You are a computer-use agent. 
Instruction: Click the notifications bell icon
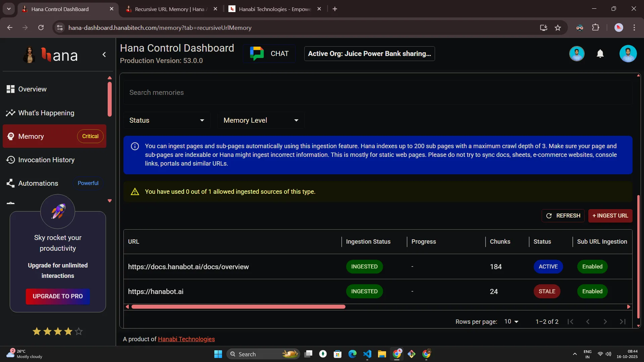(x=600, y=54)
